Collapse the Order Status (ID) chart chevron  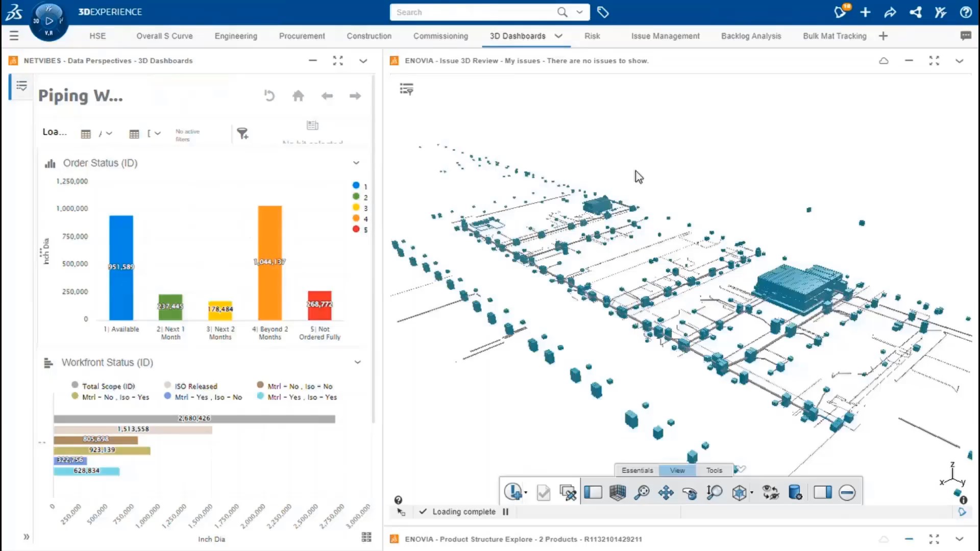(356, 163)
